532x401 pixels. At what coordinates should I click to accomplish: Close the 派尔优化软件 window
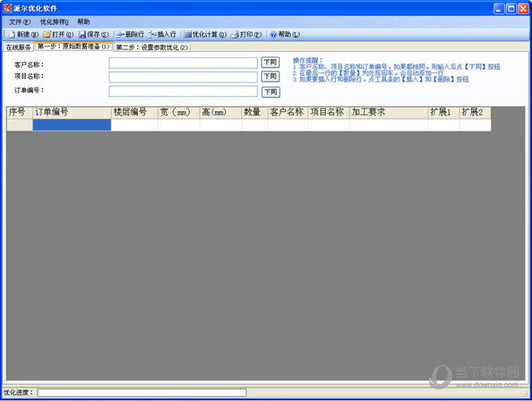[523, 8]
